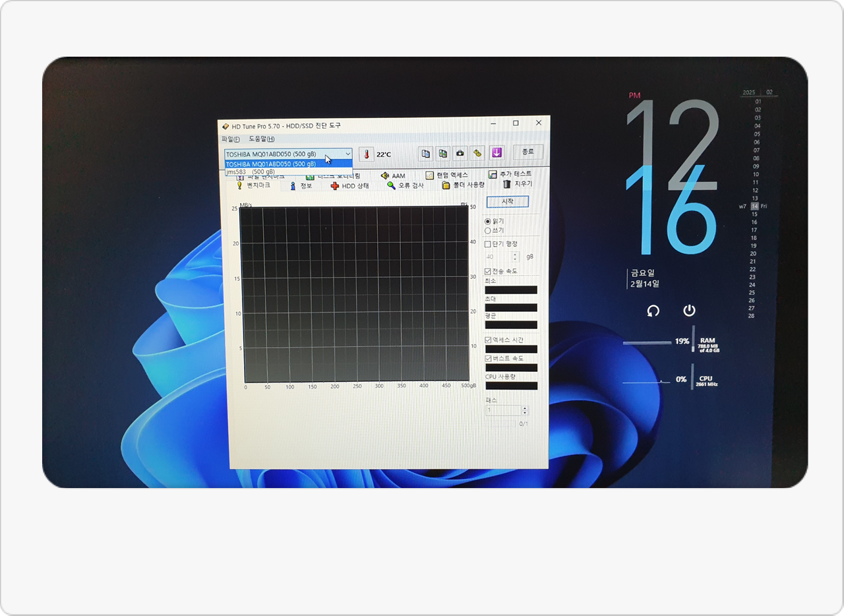Open options via the tools icon

click(478, 153)
